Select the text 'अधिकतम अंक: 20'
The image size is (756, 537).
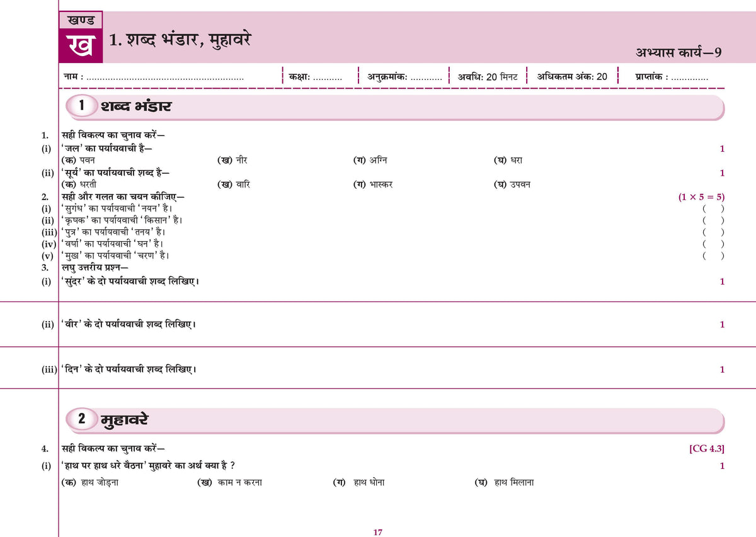tap(573, 77)
